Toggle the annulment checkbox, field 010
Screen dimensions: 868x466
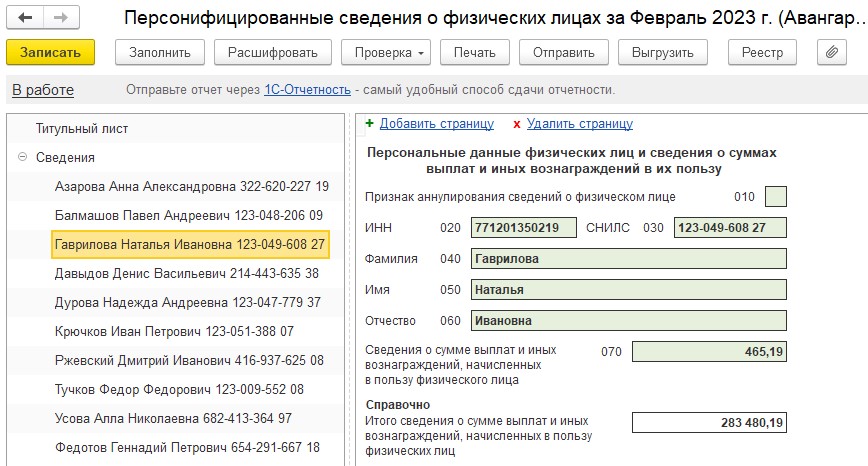pos(775,197)
